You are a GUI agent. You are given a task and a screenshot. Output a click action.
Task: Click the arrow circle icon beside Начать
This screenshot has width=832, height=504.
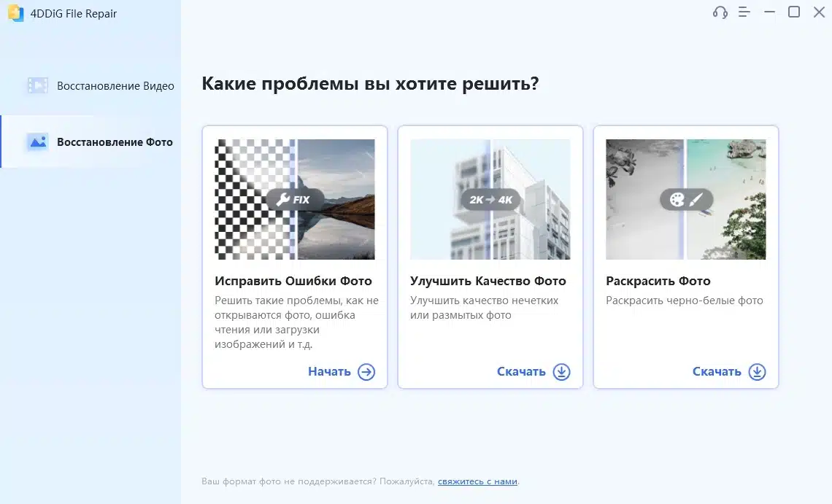pos(368,371)
